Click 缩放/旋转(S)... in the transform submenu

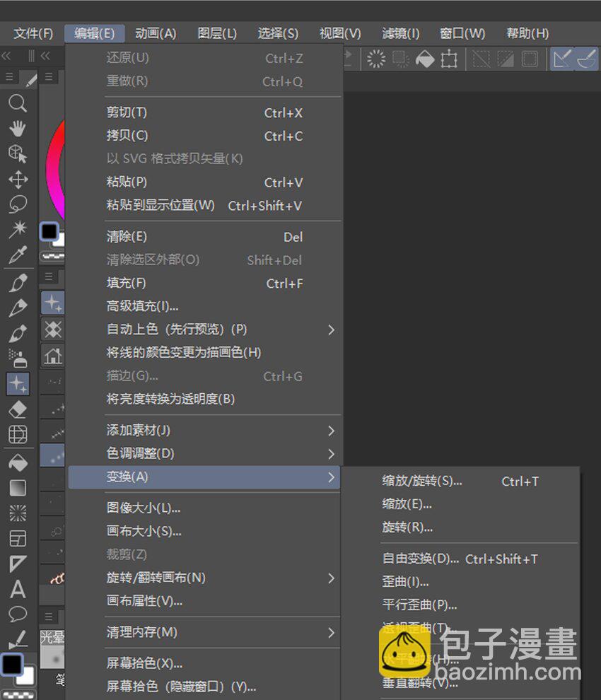(422, 481)
